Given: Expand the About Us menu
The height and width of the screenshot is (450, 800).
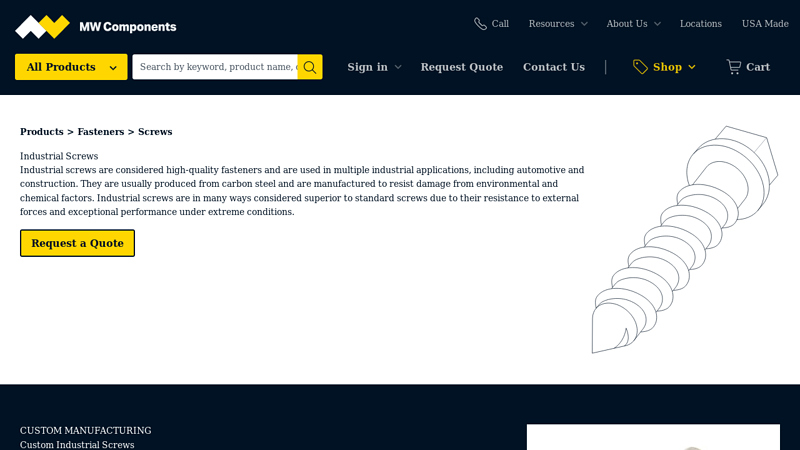Looking at the screenshot, I should (x=632, y=24).
